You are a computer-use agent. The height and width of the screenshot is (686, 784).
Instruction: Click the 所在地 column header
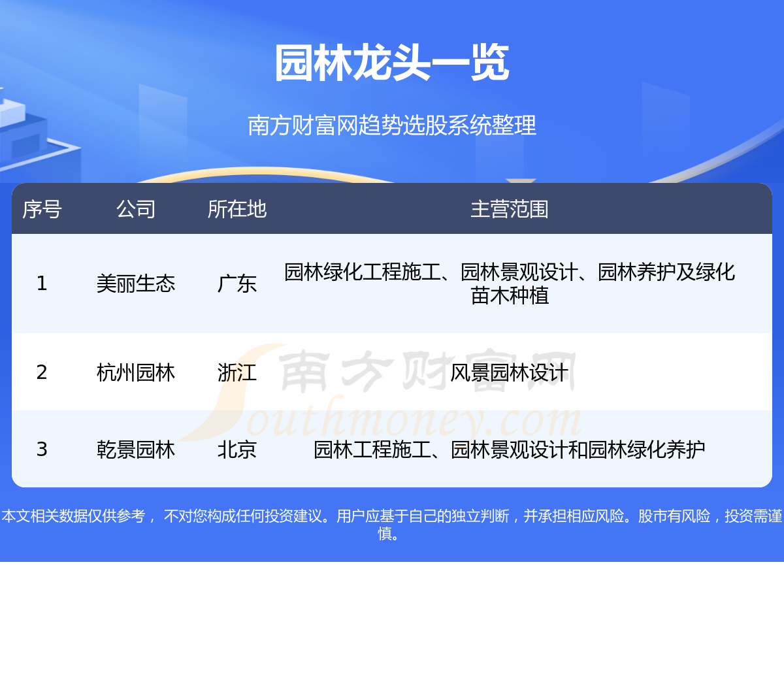click(x=237, y=209)
